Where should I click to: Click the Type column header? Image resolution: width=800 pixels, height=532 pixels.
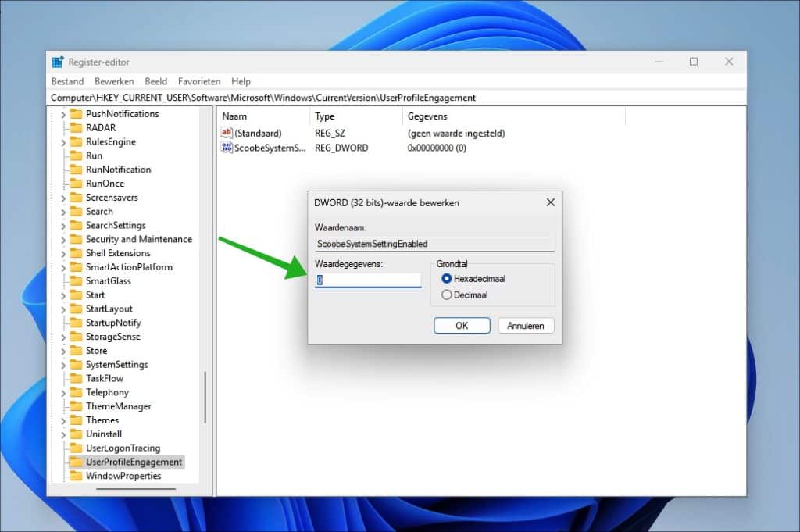[356, 116]
